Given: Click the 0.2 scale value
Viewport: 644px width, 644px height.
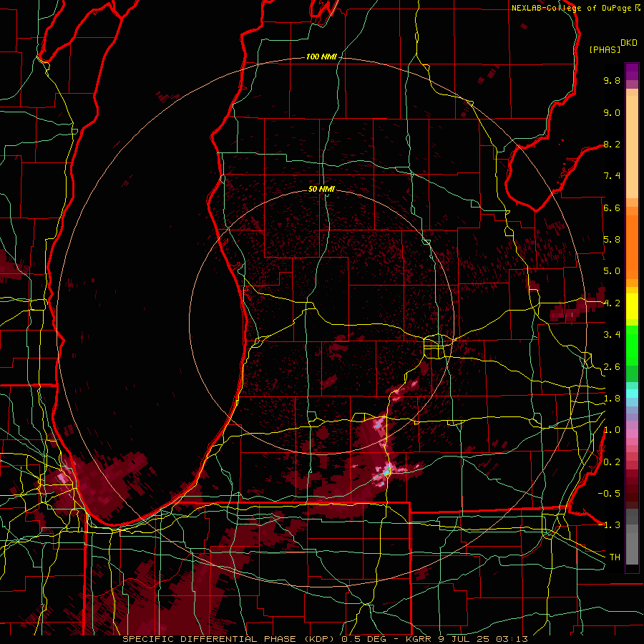Looking at the screenshot, I should pos(612,462).
